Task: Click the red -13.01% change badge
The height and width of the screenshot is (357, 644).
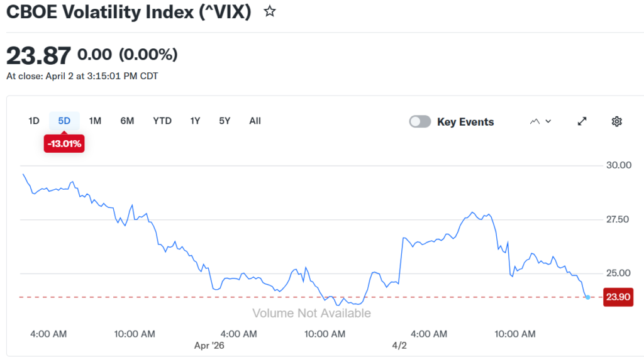Action: click(64, 144)
